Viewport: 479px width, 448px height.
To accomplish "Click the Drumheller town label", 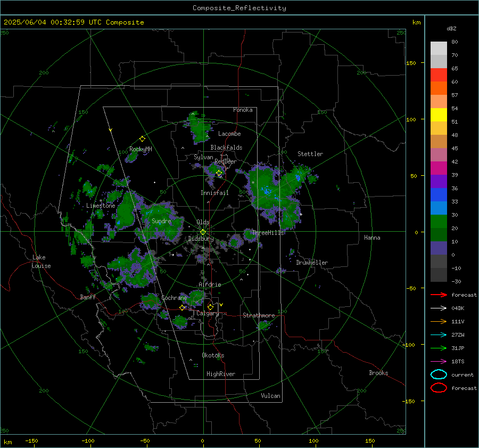I will 312,263.
